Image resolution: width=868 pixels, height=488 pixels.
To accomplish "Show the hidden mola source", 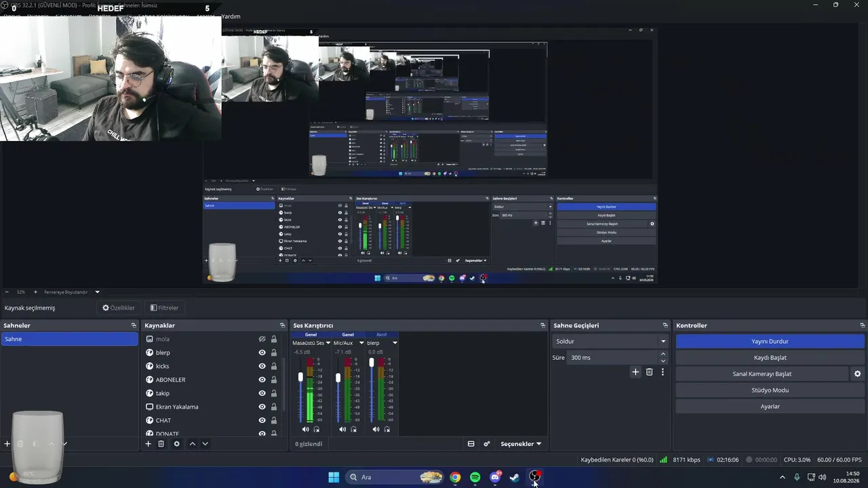I will 262,339.
